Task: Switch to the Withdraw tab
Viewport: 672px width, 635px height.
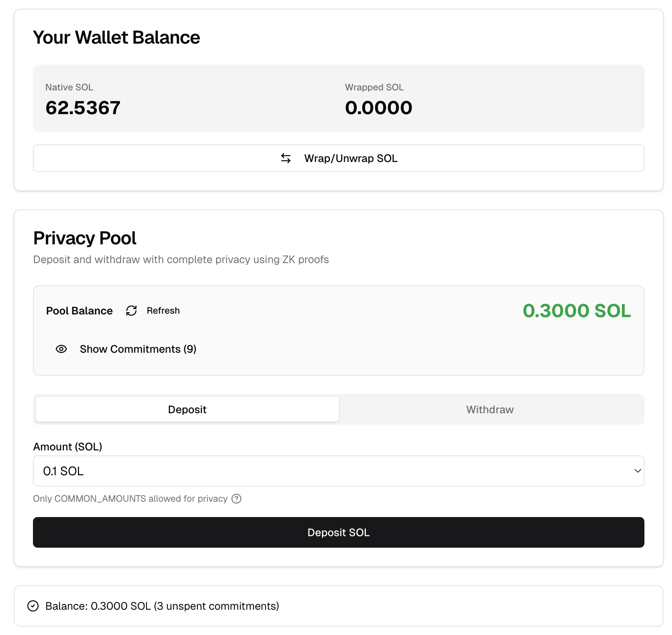Action: coord(490,409)
